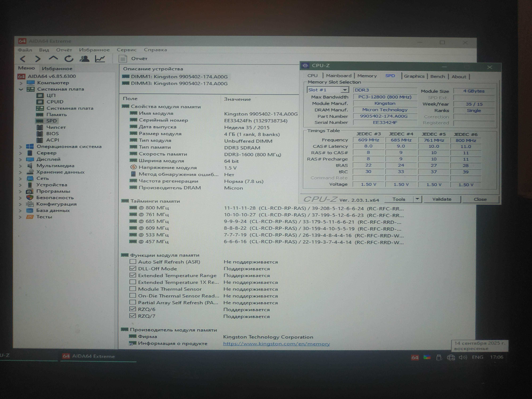Select the DIMM3 Kingston module entry
Screen dimensions: 532x399
click(x=179, y=83)
